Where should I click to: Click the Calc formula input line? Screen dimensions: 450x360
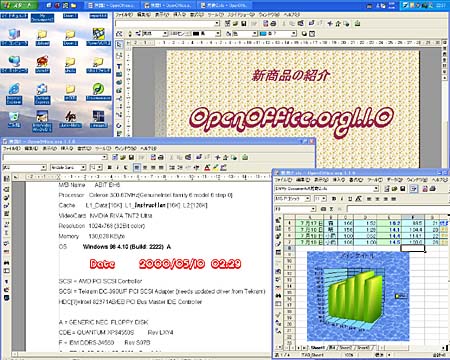397,209
